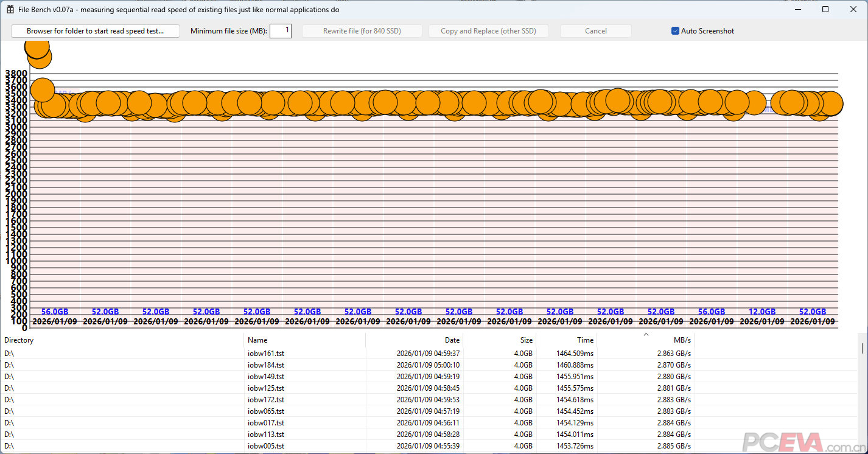Click the vertical scrollbar thumb of the file list
Screen dimensions: 868x454
(x=863, y=347)
